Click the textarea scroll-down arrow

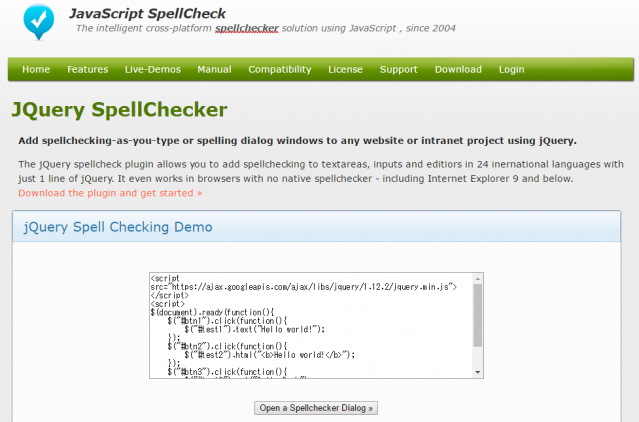click(478, 372)
